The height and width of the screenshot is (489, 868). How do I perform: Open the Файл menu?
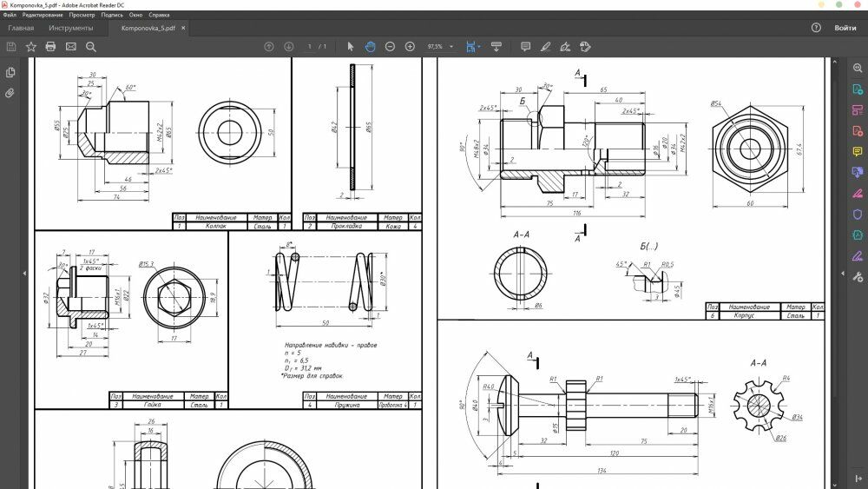coord(10,15)
